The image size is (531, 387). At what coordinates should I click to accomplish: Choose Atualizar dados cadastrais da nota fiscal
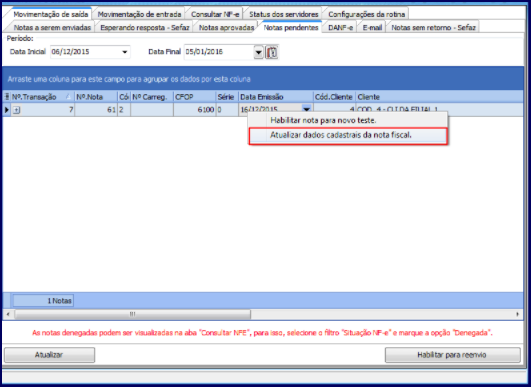click(x=348, y=135)
